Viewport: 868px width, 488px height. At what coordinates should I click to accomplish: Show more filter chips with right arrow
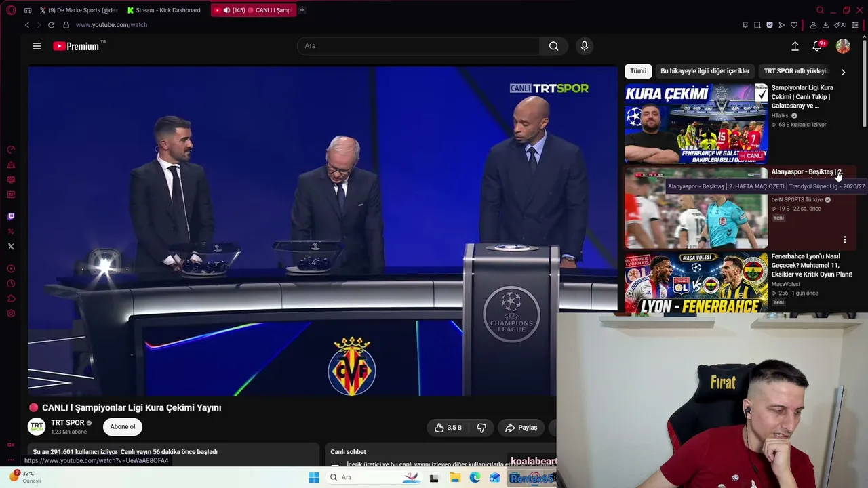point(843,72)
